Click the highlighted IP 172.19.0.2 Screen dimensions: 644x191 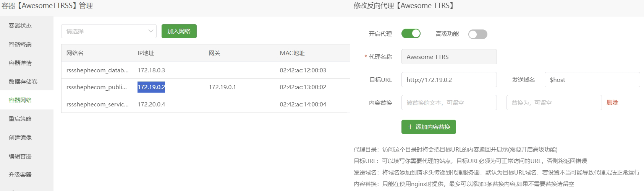(x=151, y=87)
